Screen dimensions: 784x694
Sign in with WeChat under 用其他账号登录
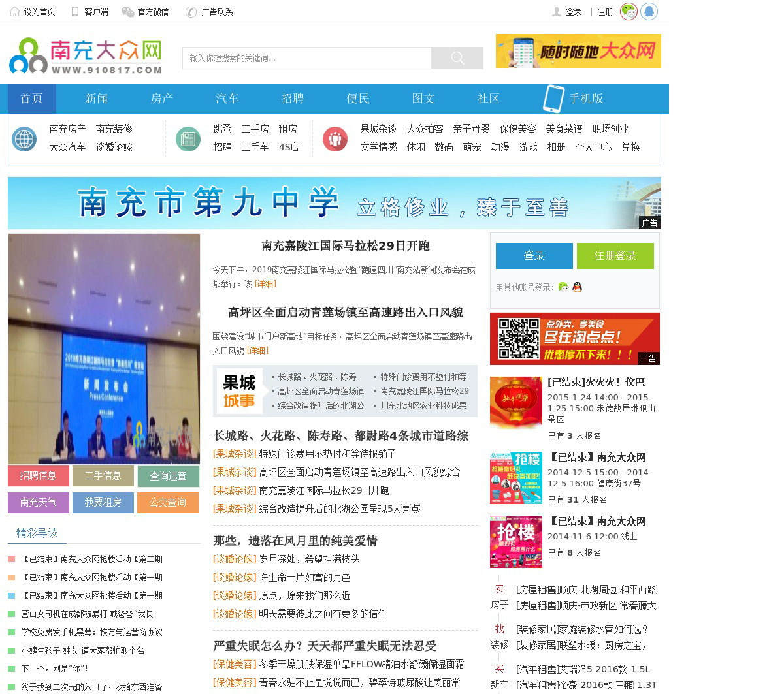[x=563, y=287]
